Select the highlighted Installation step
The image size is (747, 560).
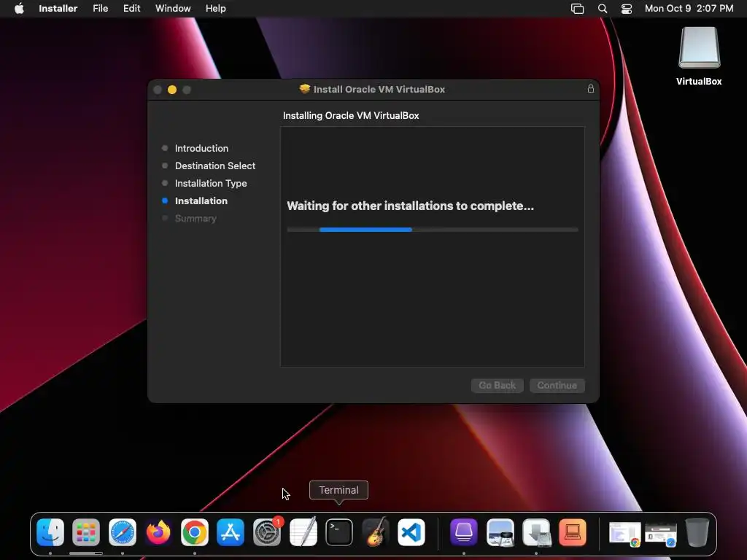[201, 201]
